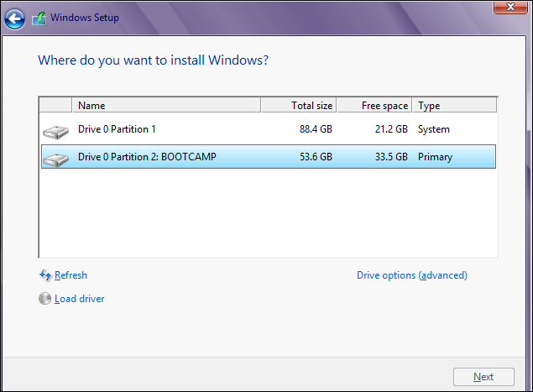Viewport: 533px width, 392px height.
Task: Close the Windows Setup window
Action: click(x=510, y=7)
